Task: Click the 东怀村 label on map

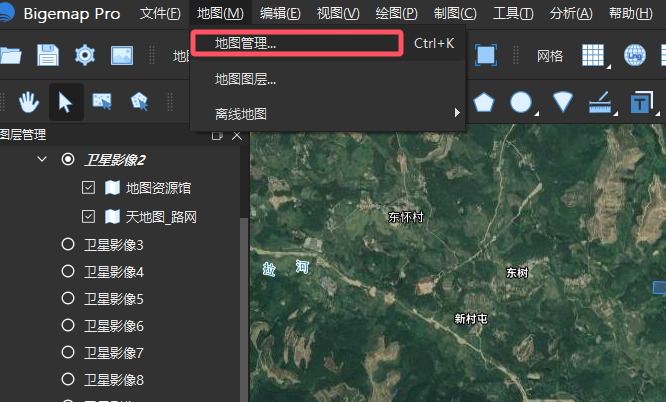Action: [406, 217]
